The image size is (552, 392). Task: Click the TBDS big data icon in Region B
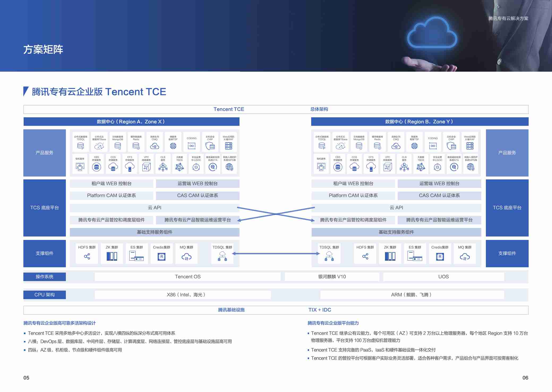(421, 167)
